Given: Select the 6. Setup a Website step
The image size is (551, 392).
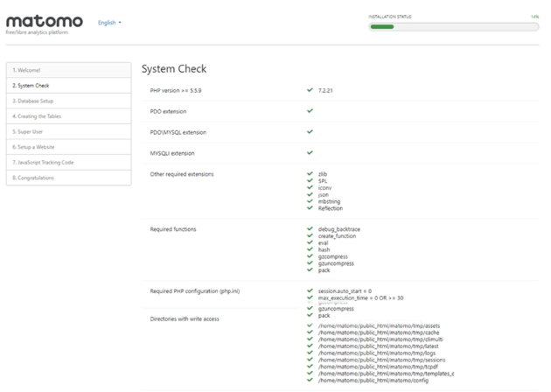Looking at the screenshot, I should click(x=69, y=147).
